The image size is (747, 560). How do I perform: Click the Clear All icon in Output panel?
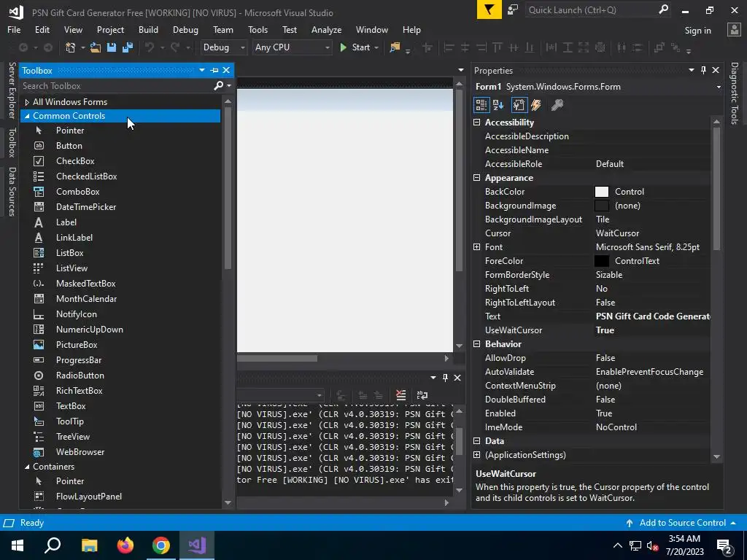coord(400,394)
